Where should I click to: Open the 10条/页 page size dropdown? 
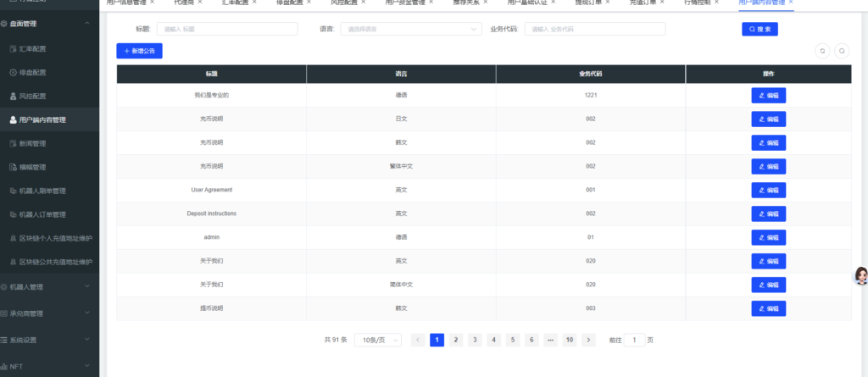(x=378, y=340)
